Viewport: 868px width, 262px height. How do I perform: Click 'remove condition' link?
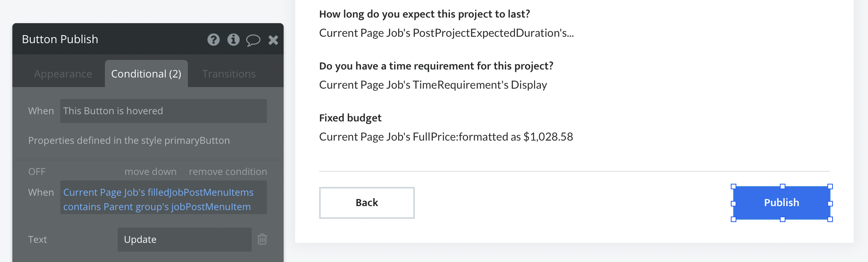click(228, 172)
